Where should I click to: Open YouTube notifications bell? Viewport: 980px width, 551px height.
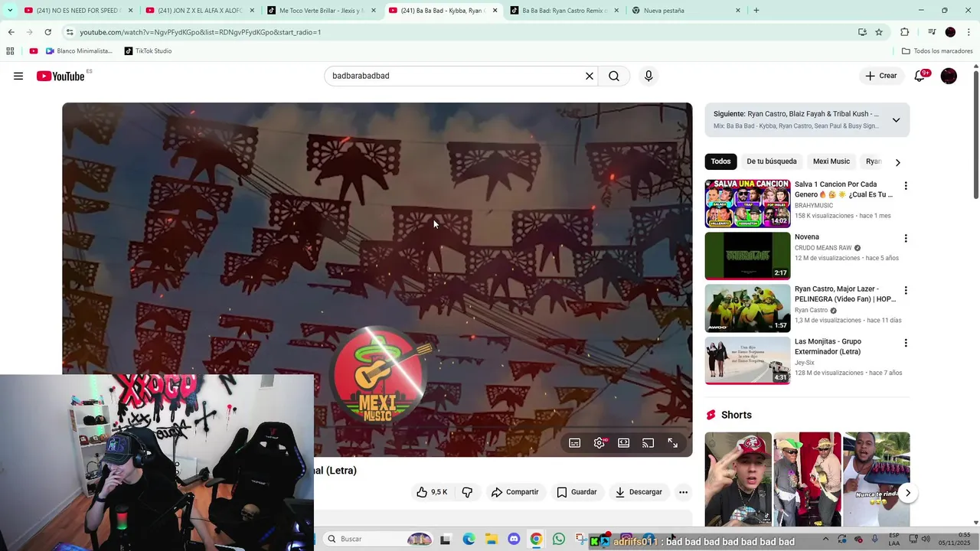pos(920,76)
